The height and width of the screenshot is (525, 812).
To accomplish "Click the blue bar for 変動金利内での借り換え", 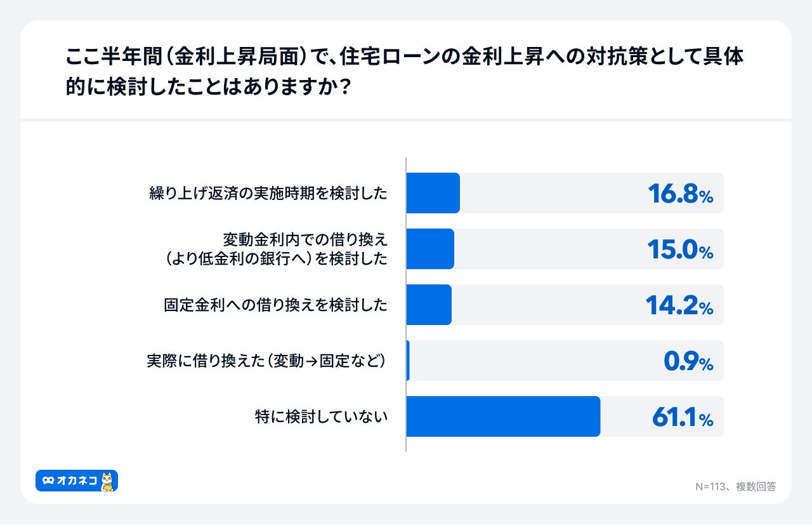I will coord(430,249).
